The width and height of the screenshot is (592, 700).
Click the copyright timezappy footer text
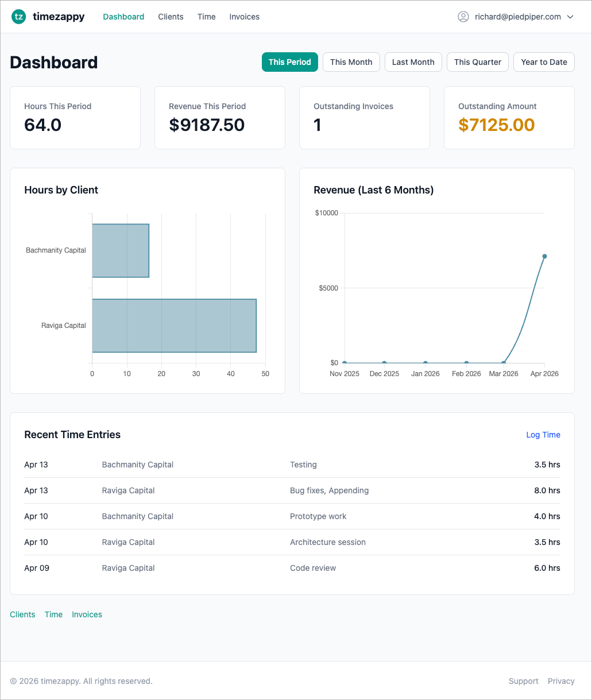[x=81, y=681]
